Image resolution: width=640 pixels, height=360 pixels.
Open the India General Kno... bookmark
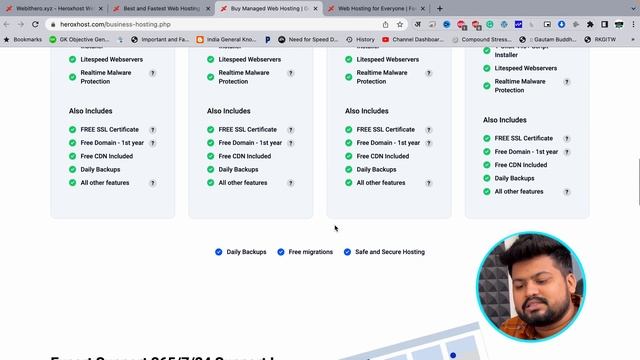coord(226,40)
